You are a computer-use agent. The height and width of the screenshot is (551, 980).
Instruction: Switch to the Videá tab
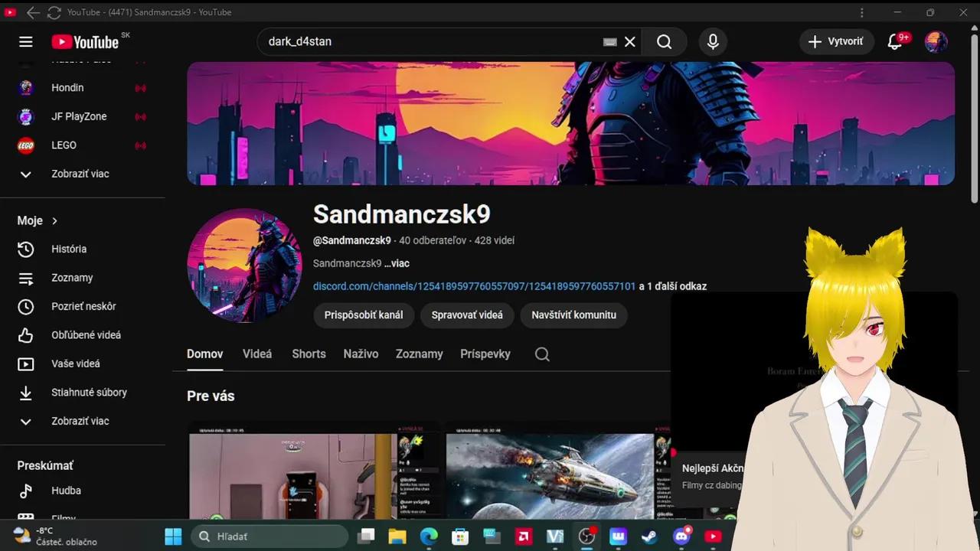[x=257, y=354]
